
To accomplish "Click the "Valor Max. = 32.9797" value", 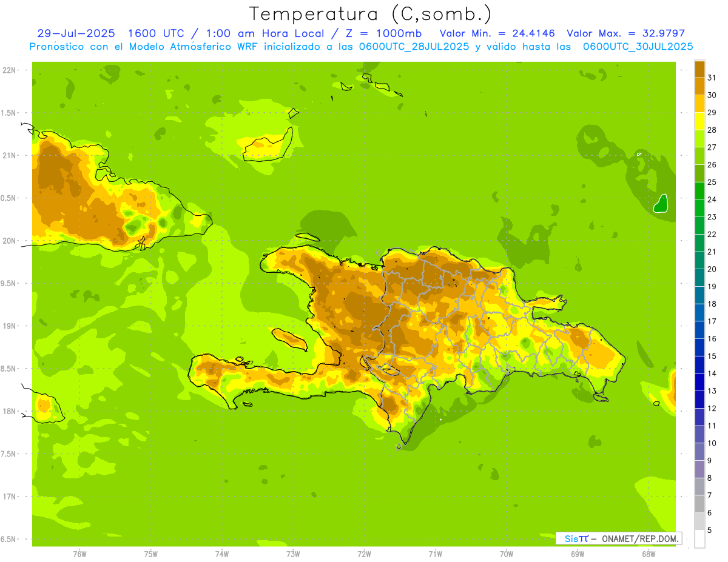I will tap(625, 33).
